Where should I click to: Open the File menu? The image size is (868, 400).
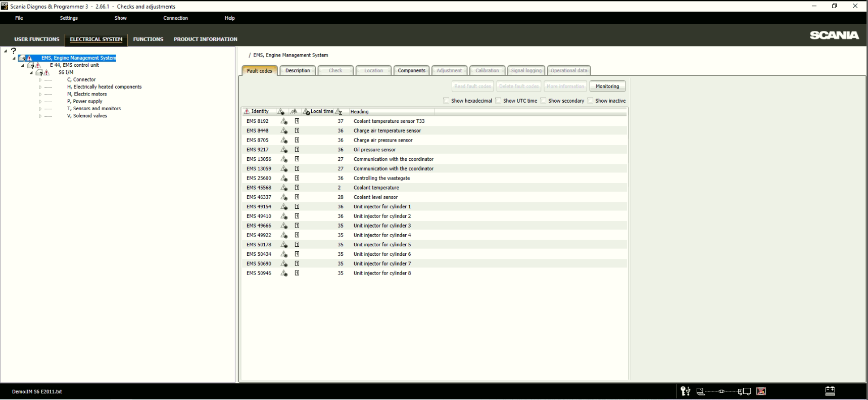19,18
